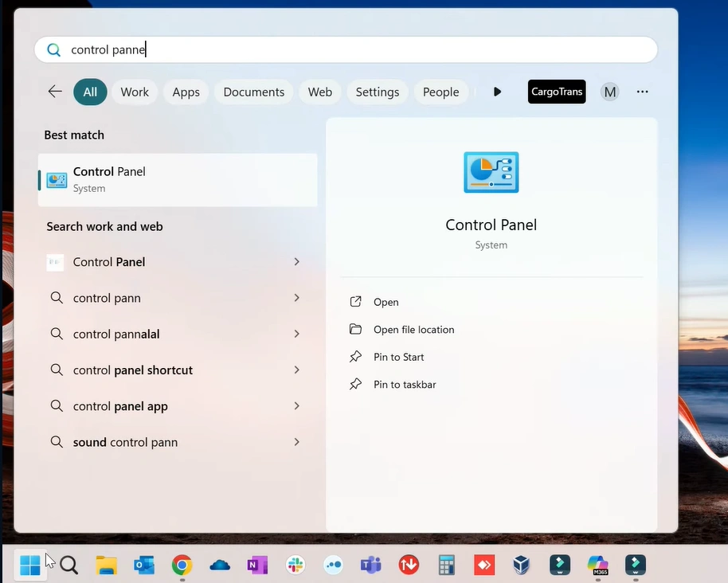This screenshot has width=728, height=583.
Task: Choose Pin to taskbar option
Action: tap(404, 385)
